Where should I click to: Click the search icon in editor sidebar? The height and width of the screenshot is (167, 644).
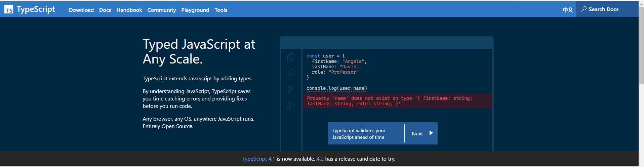[x=291, y=73]
